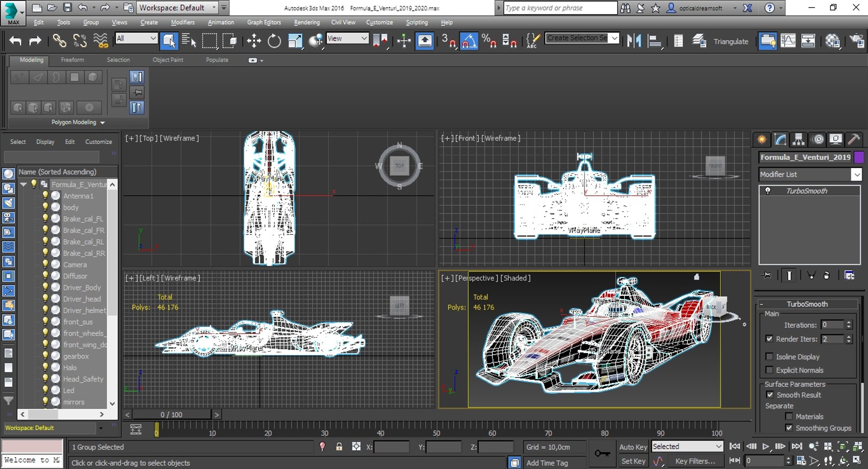Click Remove modifier from stack icon

pos(827,275)
